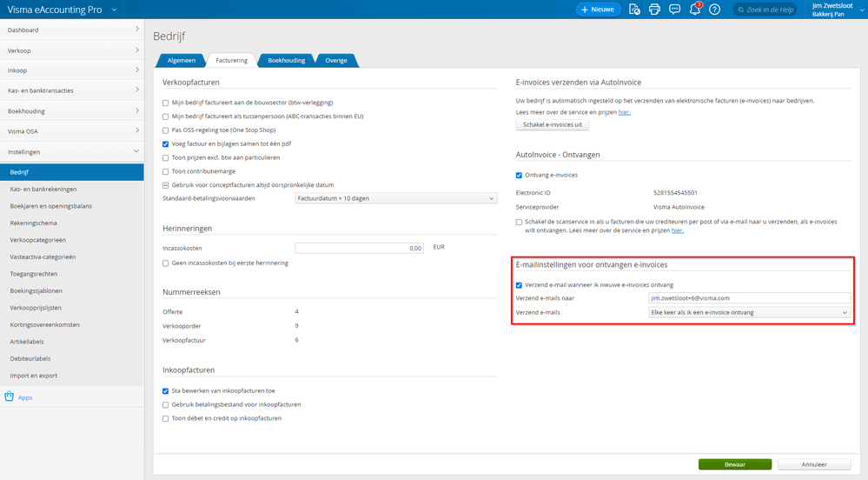Open the document inbox icon in header

pos(634,10)
